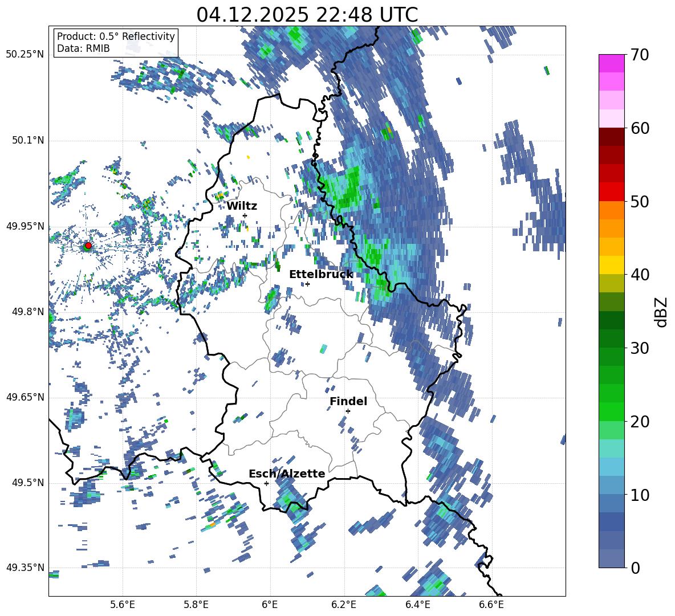Click the dark maroon swatch below 60
The image size is (675, 616).
tap(611, 137)
